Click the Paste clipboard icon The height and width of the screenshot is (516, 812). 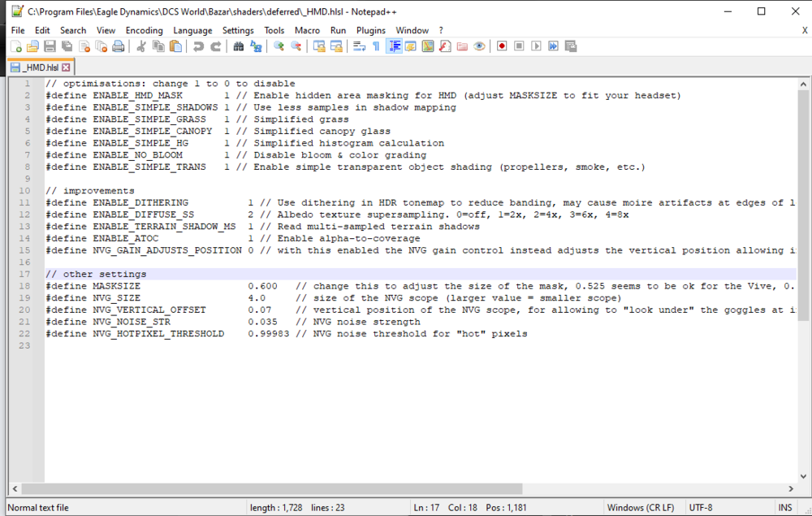pos(176,46)
